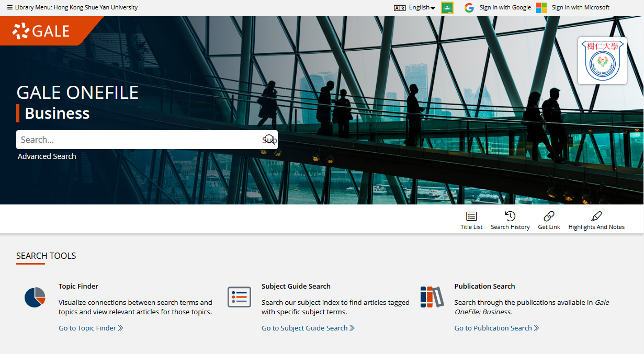Open the Advanced Search link
Viewport: 644px width, 354px height.
click(x=47, y=156)
